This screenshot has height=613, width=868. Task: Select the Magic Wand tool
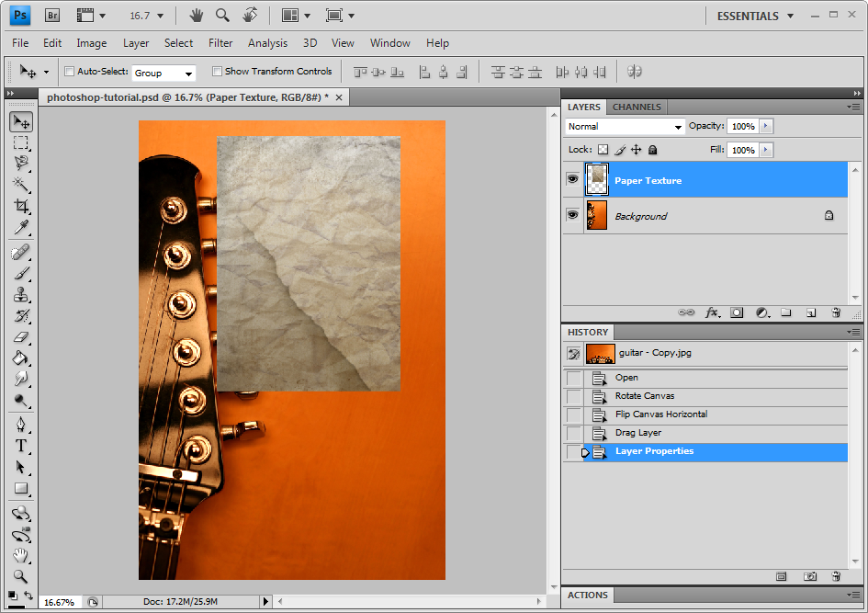(x=20, y=185)
